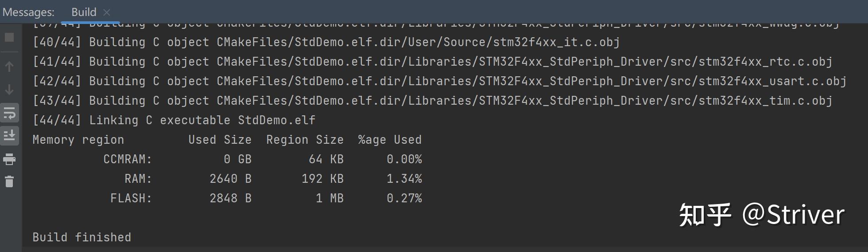The height and width of the screenshot is (252, 868).
Task: Click the RAM 2640 B usage row
Action: pyautogui.click(x=273, y=179)
